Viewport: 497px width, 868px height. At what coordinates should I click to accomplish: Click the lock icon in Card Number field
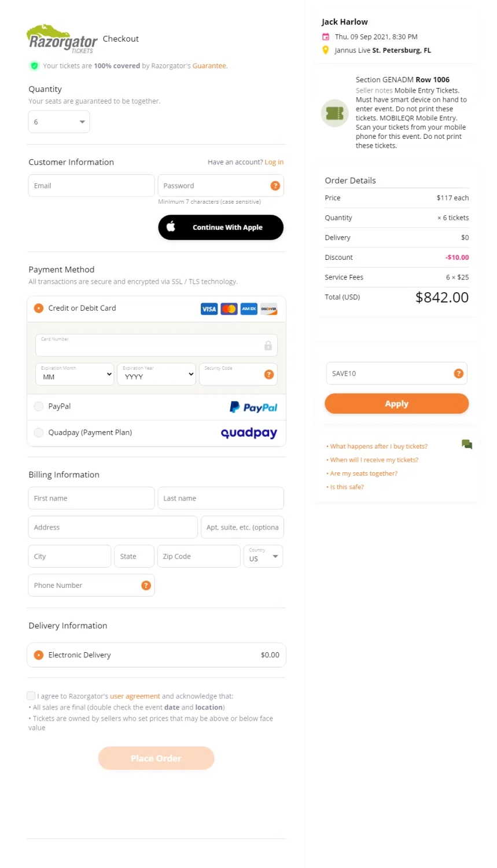268,345
